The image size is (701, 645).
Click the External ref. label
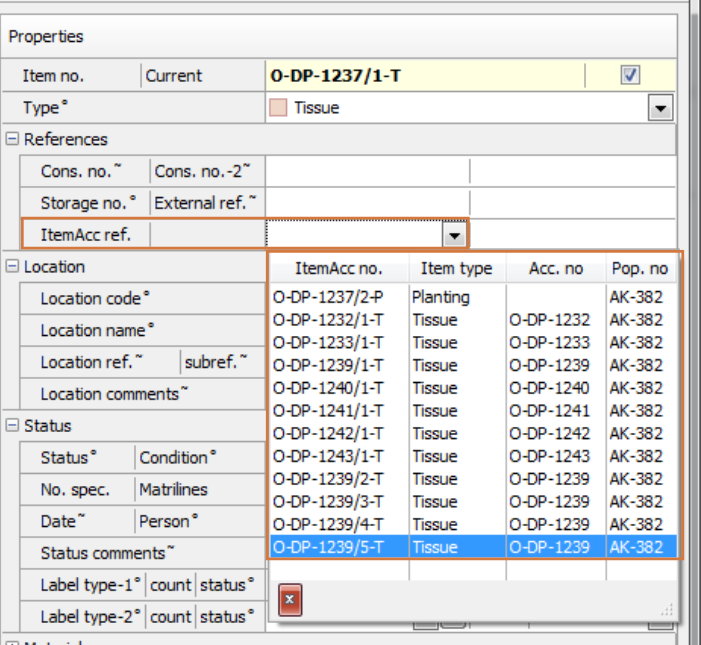205,202
